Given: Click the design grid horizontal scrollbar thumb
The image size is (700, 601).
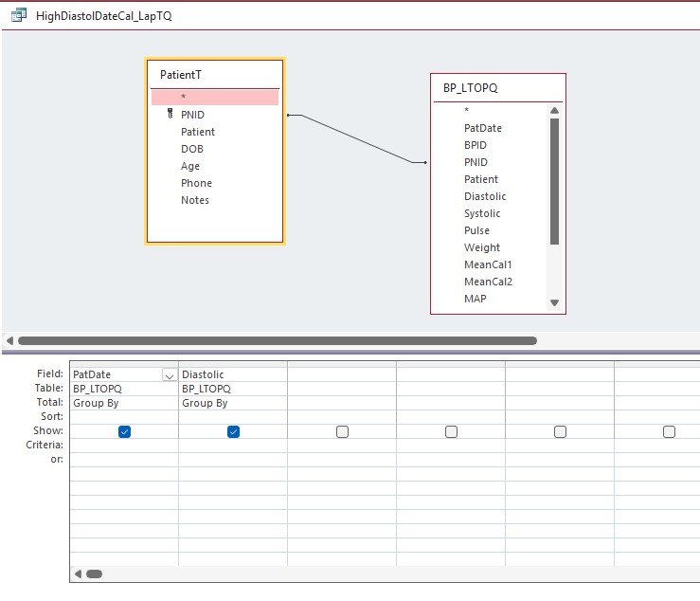Looking at the screenshot, I should pyautogui.click(x=94, y=574).
